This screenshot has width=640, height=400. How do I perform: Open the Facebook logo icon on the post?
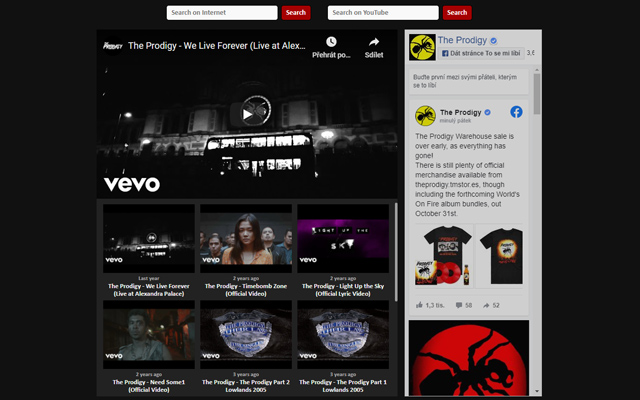click(516, 112)
